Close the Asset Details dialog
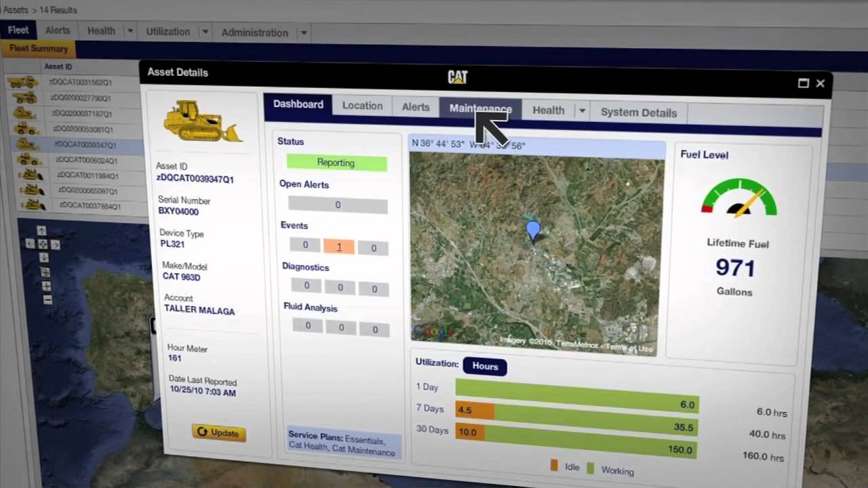 click(x=821, y=83)
